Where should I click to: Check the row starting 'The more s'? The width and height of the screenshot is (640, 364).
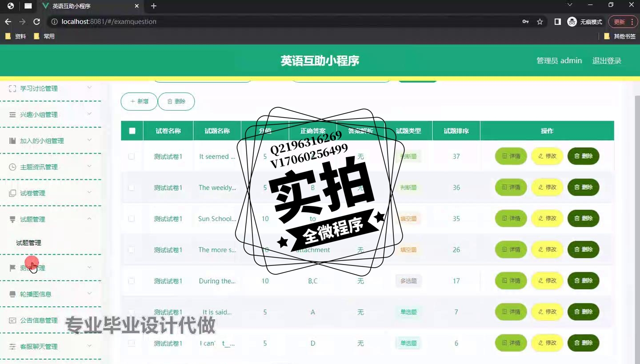[131, 250]
